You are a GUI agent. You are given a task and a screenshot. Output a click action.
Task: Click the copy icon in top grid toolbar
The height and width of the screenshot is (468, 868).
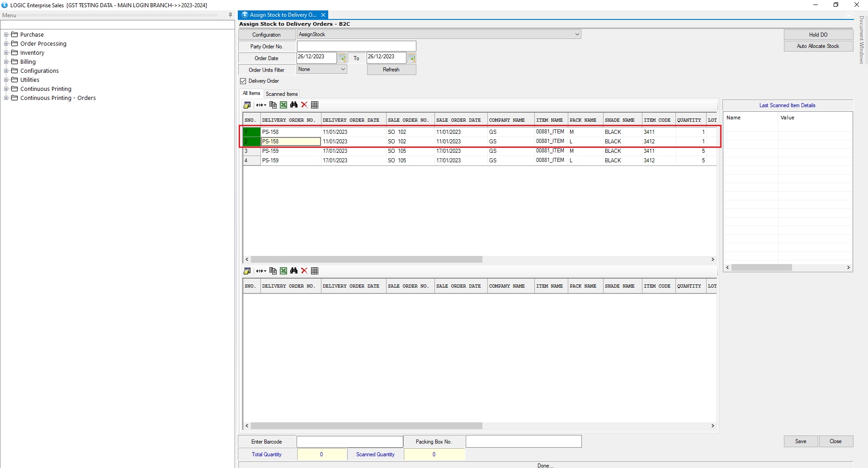pyautogui.click(x=273, y=105)
